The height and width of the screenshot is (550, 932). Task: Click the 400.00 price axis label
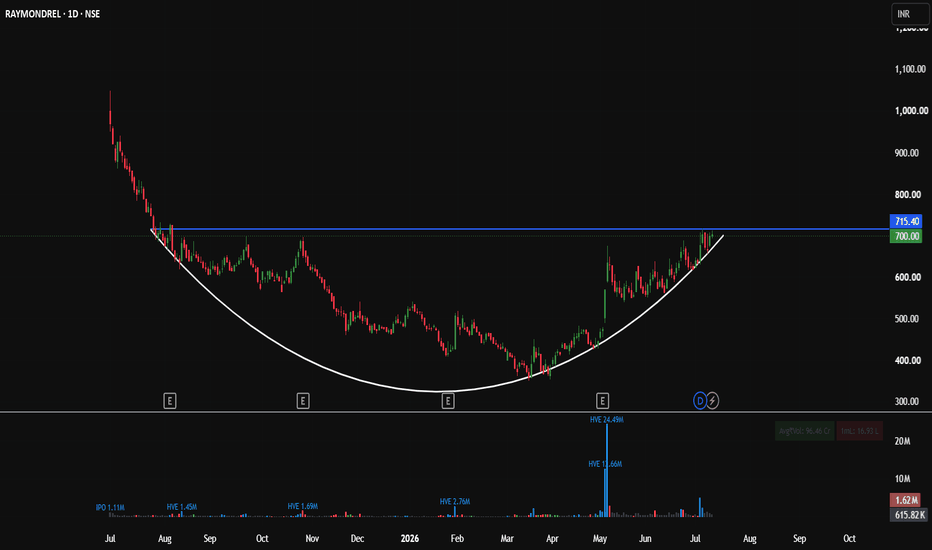click(x=907, y=360)
